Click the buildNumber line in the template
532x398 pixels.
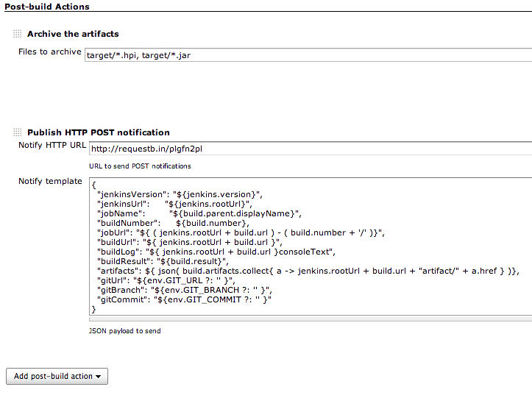173,223
